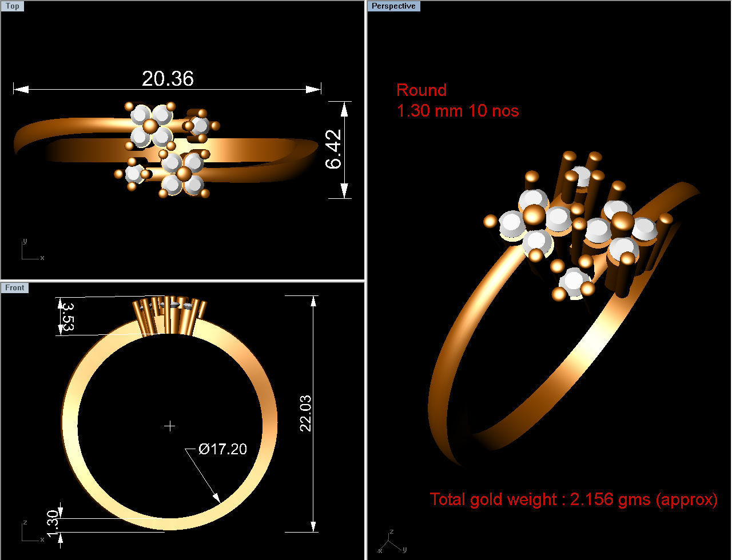This screenshot has width=732, height=560.
Task: Click the center cross marker in Front view
Action: click(x=169, y=426)
